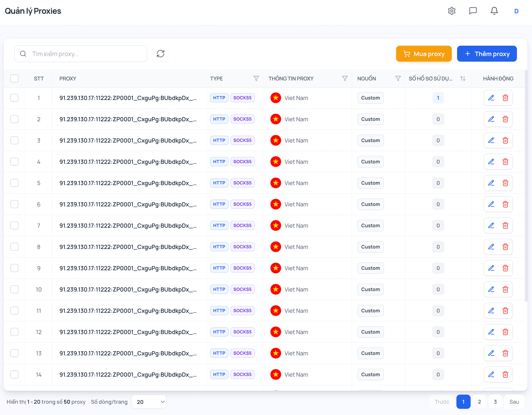Click Viet Nam text in row 11
The image size is (532, 415).
click(296, 311)
